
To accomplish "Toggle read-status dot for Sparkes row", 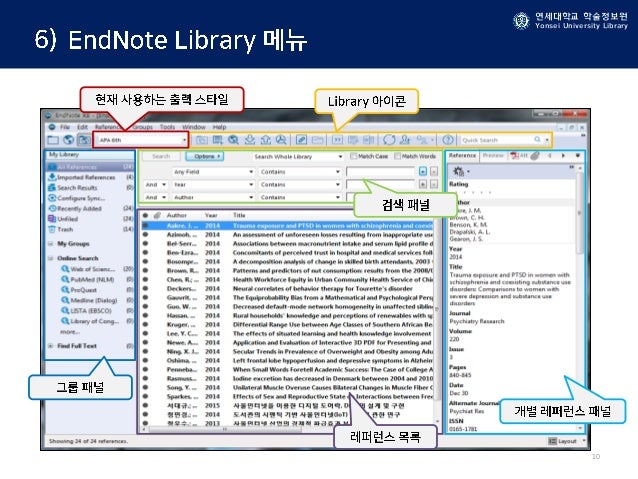I will click(145, 396).
